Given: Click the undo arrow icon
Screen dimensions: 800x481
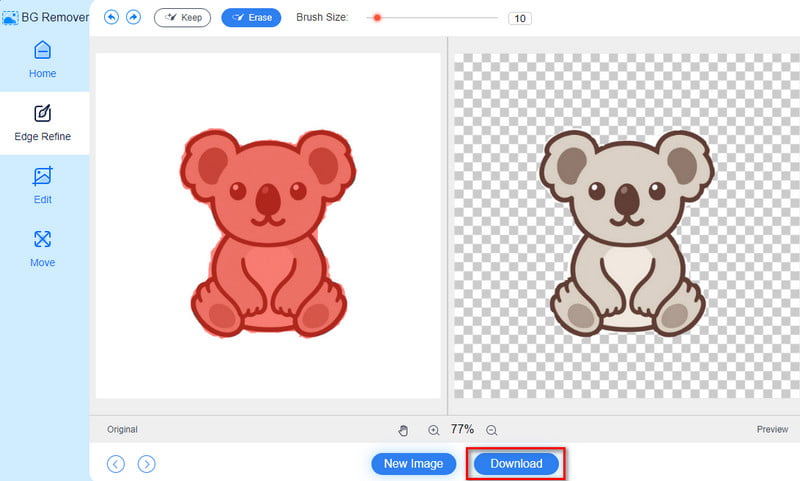Looking at the screenshot, I should (111, 17).
